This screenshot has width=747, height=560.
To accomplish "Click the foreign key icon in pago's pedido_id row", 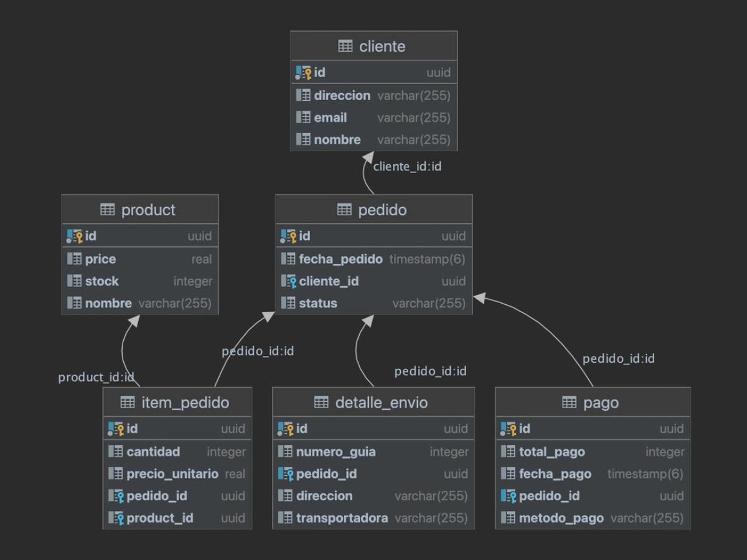I will (x=509, y=496).
